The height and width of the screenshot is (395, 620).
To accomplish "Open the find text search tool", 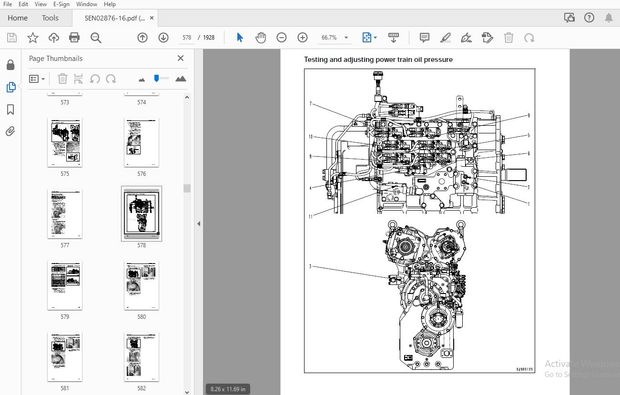I will 96,38.
